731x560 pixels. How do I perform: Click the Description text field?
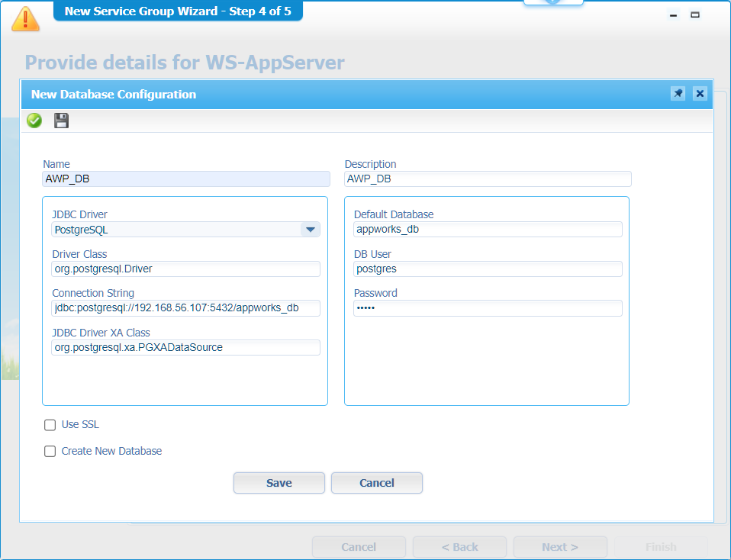488,179
